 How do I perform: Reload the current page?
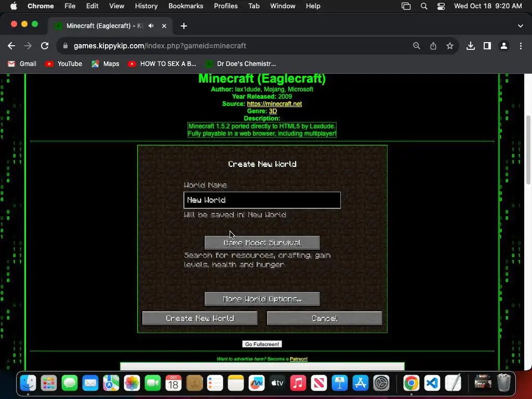(45, 46)
